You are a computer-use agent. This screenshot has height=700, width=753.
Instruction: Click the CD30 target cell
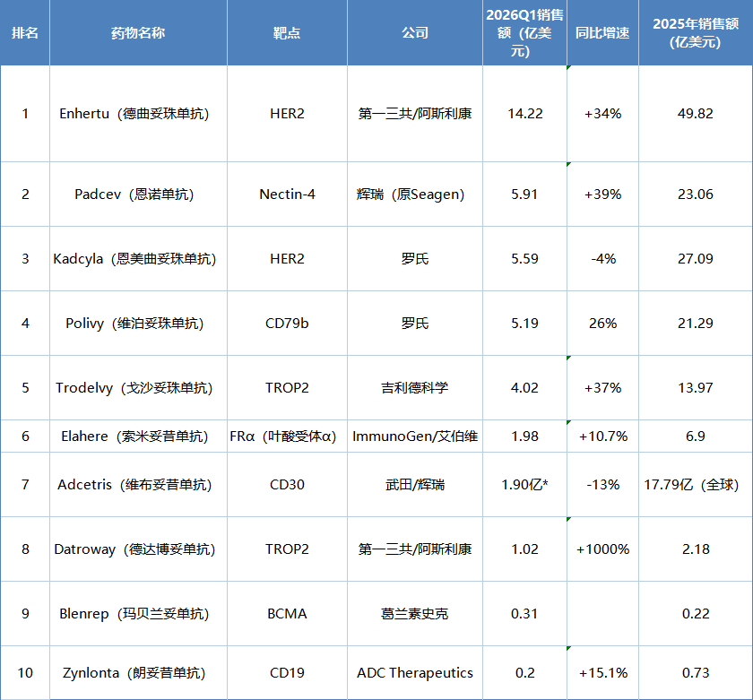click(287, 484)
